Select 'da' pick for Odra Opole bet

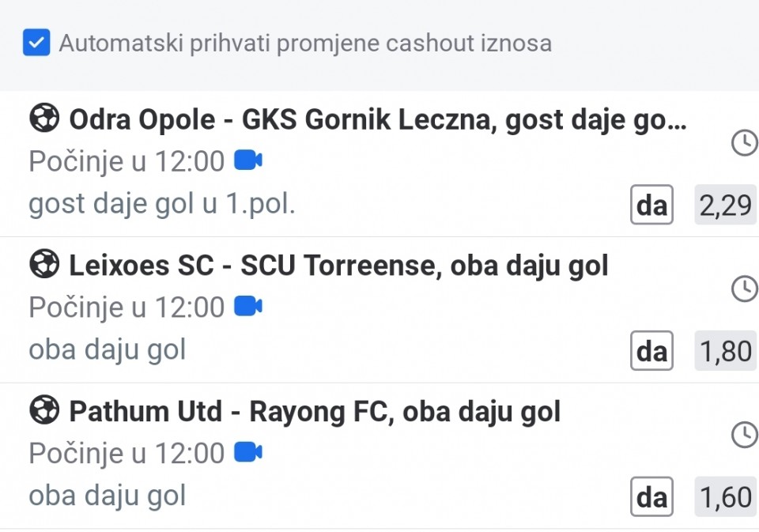click(651, 206)
